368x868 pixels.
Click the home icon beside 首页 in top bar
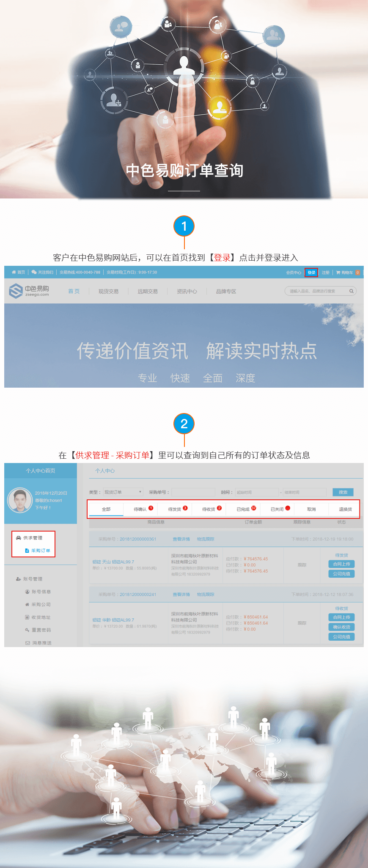pos(14,272)
